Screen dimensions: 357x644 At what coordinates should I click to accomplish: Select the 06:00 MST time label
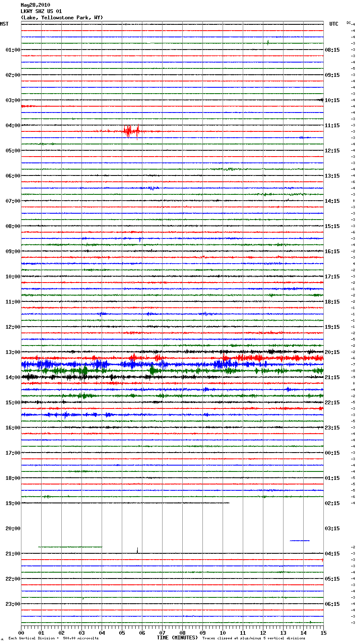point(13,176)
